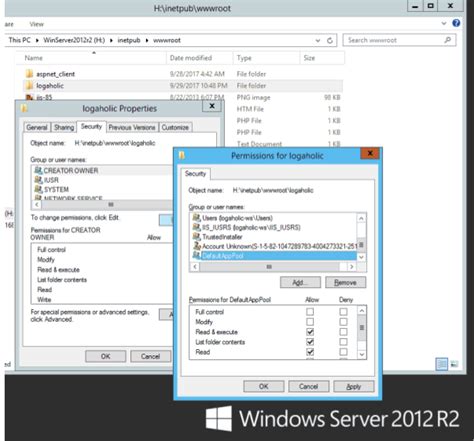Viewport: 474px width, 441px height.
Task: Click vertical scrollbar thumb in permissions checklist
Action: (x=362, y=328)
